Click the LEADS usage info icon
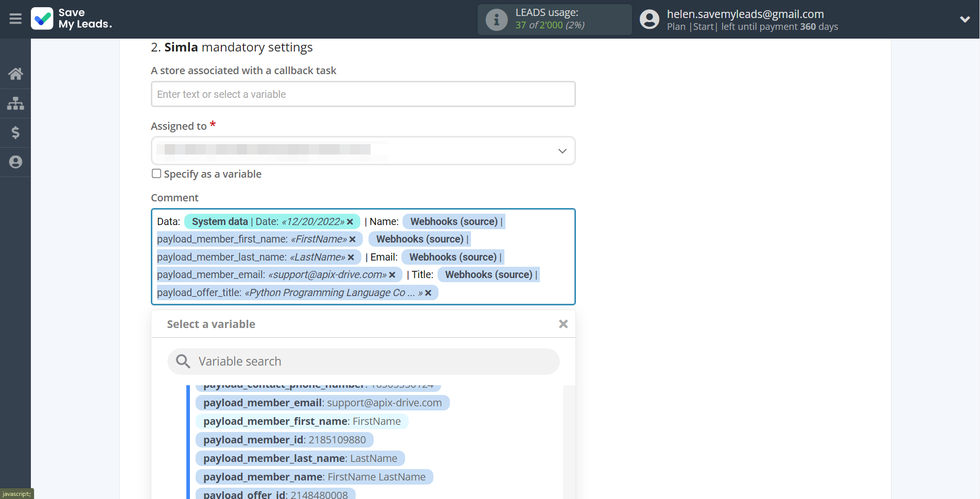Screen dimensions: 980x499 tap(496, 20)
